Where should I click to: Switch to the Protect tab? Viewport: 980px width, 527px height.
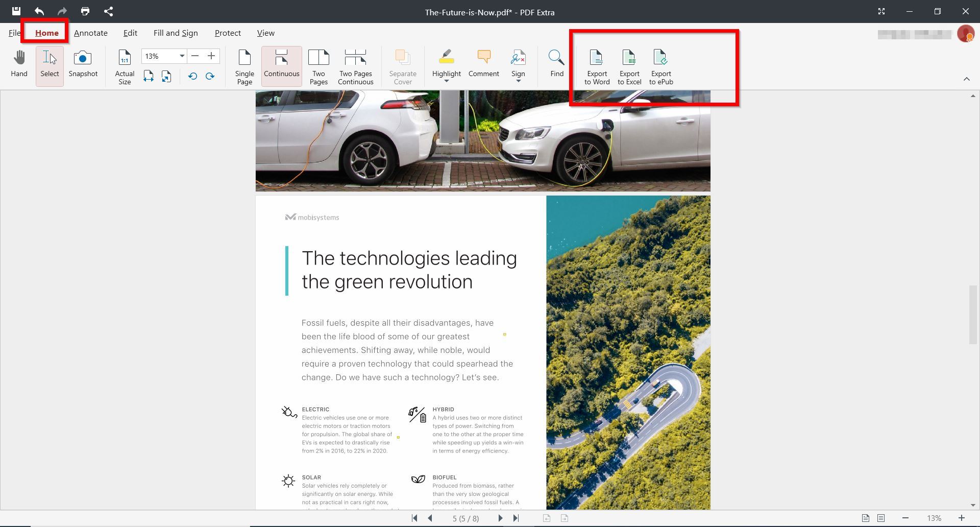[x=228, y=33]
